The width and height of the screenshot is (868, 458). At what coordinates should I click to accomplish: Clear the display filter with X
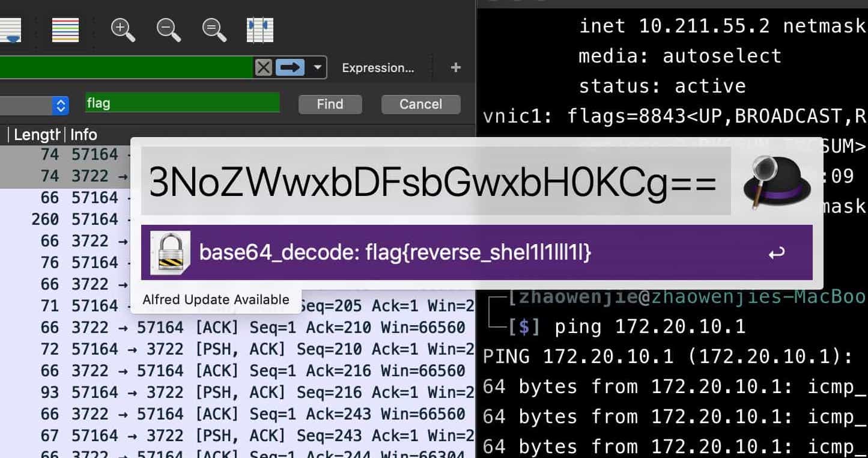[263, 67]
